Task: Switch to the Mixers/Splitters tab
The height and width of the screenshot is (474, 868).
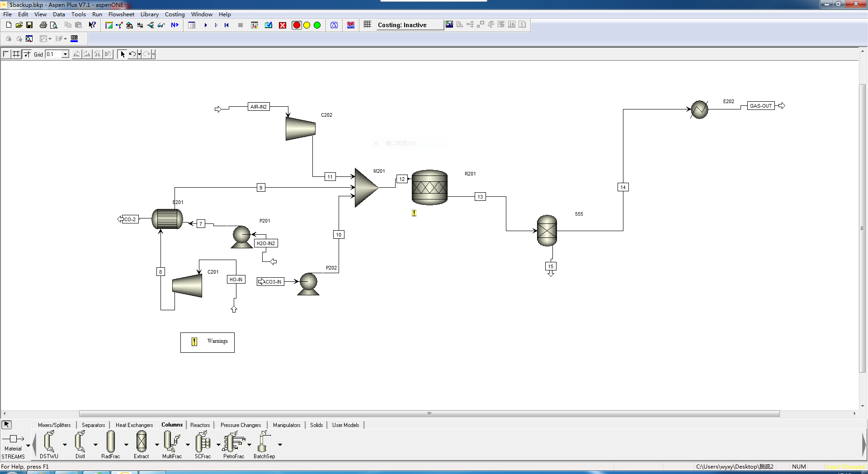Action: point(54,425)
